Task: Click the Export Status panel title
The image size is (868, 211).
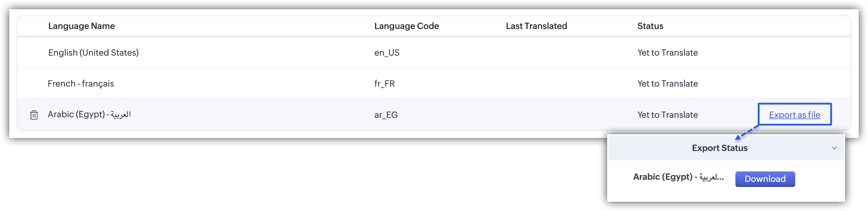Action: point(719,148)
